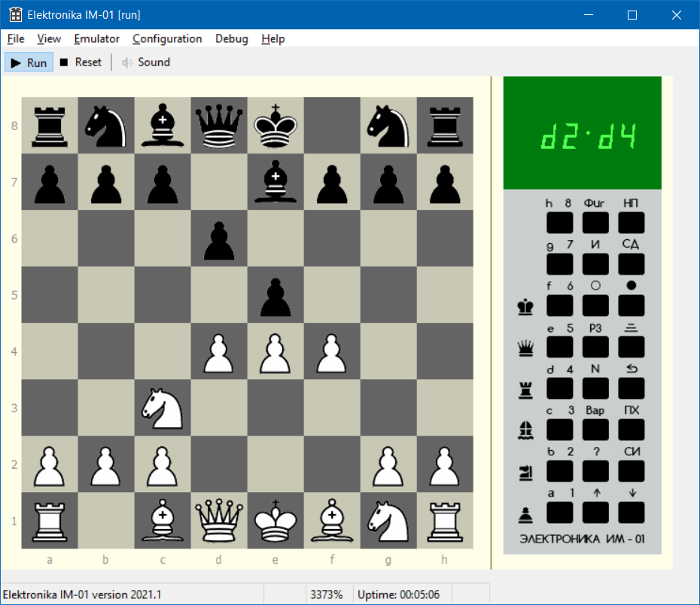
Task: Open the Emulator menu
Action: tap(96, 39)
